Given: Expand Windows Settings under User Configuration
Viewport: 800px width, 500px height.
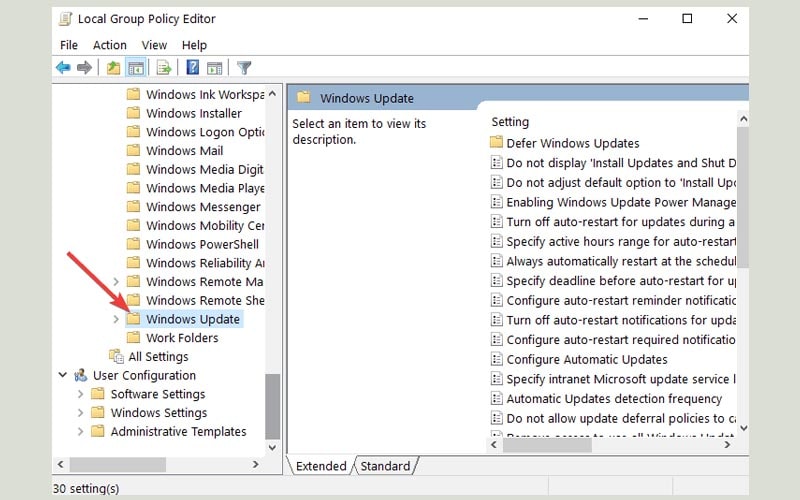Looking at the screenshot, I should [80, 412].
